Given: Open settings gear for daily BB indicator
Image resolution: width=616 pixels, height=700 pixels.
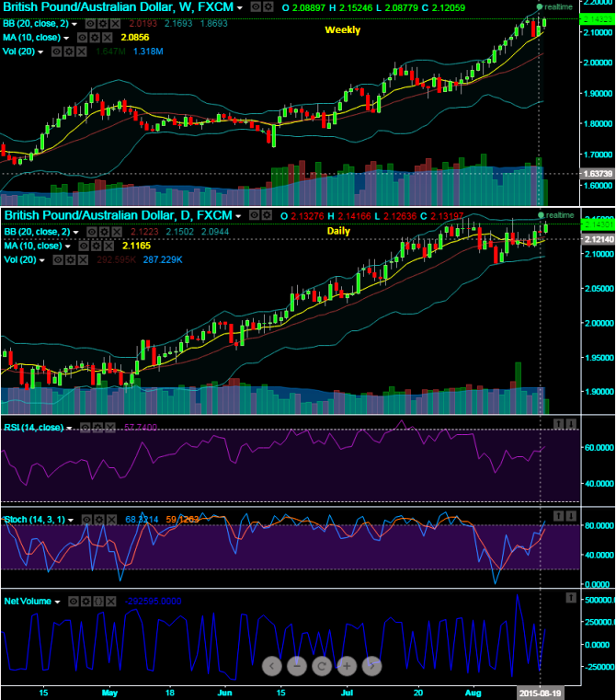Looking at the screenshot, I should pyautogui.click(x=104, y=232).
